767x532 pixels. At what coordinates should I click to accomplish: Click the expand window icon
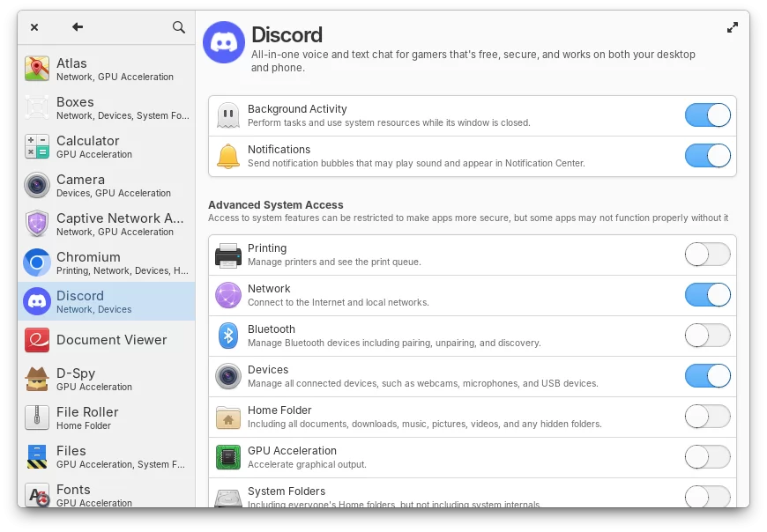(733, 28)
